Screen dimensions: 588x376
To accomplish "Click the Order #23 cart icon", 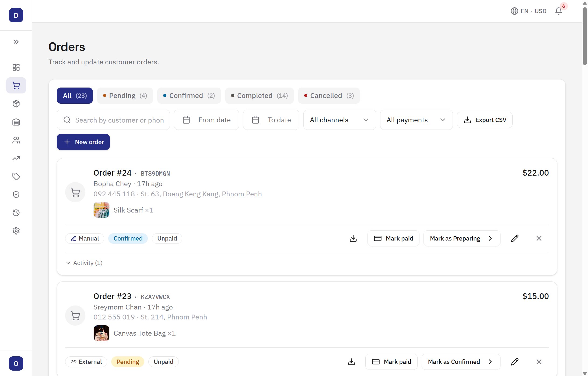I will click(x=75, y=316).
